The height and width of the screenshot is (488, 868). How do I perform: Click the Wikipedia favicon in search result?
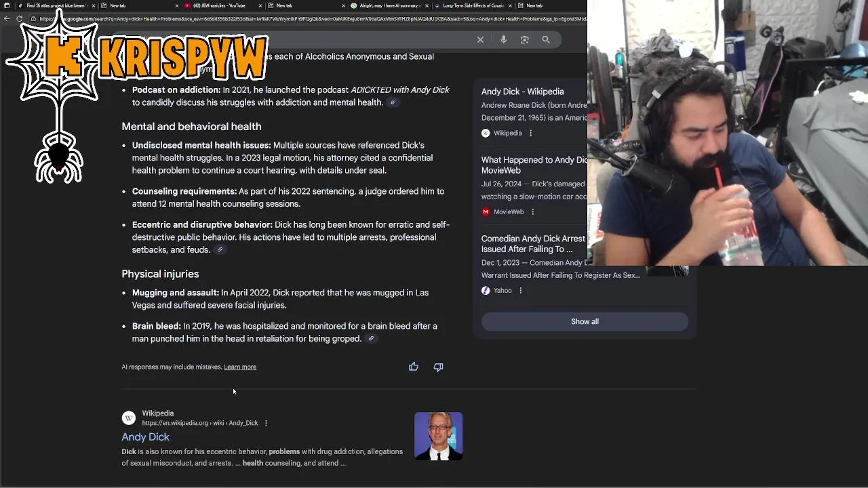pos(129,418)
